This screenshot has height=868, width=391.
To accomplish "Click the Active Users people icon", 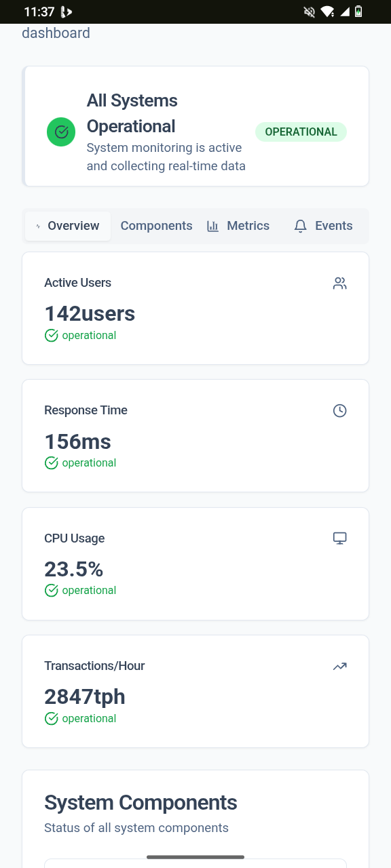I will click(x=340, y=283).
